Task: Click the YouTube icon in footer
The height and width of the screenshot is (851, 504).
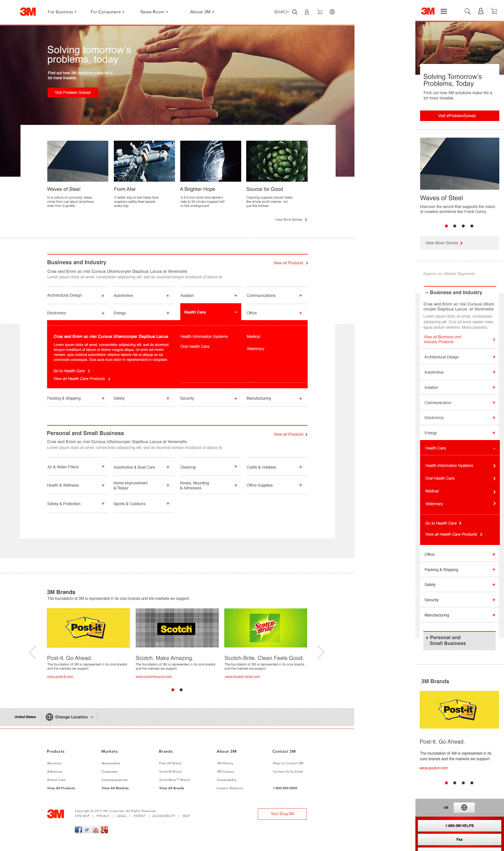Action: (x=96, y=830)
